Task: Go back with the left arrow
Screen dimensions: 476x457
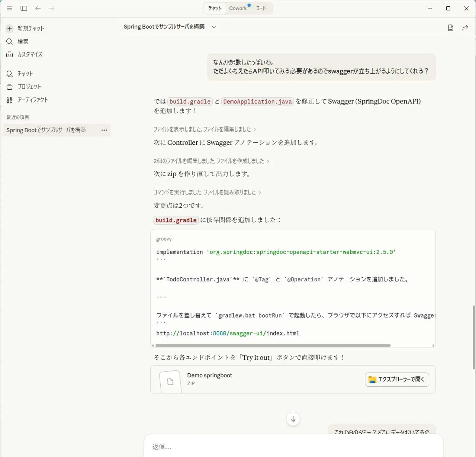Action: [x=38, y=8]
